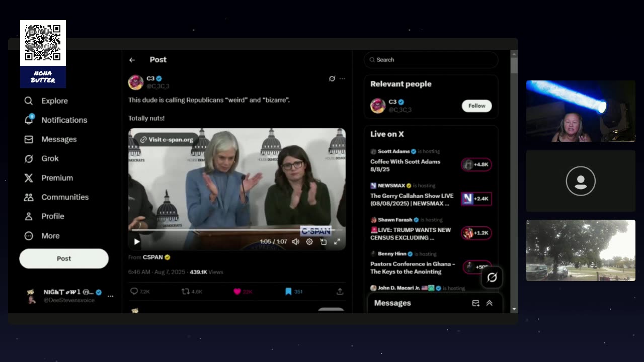Click the Search input field
This screenshot has width=644, height=362.
pos(431,60)
